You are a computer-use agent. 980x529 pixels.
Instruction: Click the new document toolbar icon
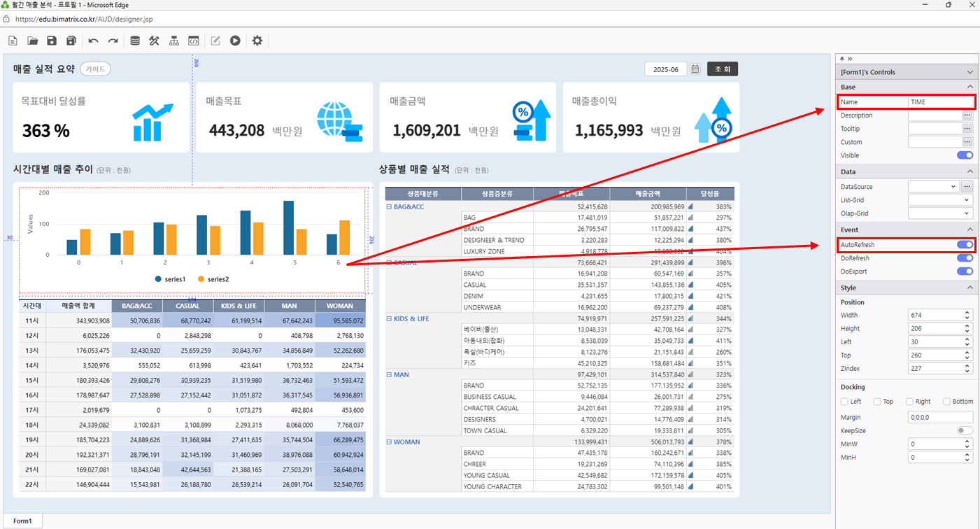coord(13,41)
